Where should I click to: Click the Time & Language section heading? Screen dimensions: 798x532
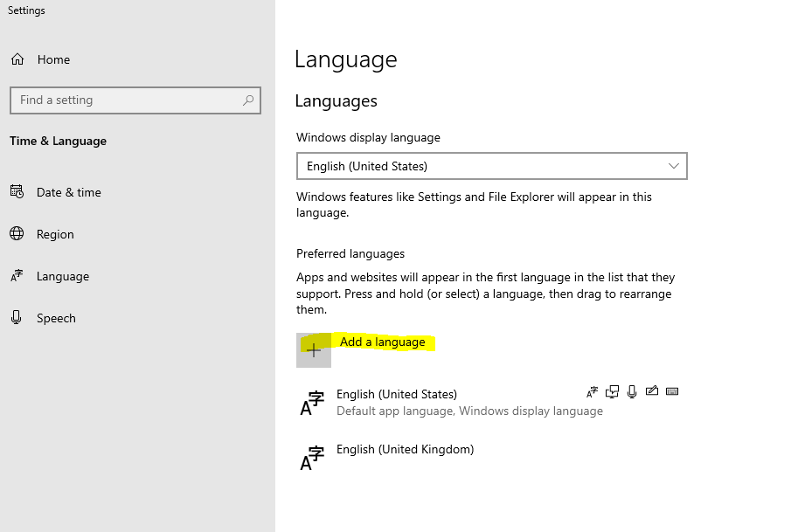coord(58,141)
